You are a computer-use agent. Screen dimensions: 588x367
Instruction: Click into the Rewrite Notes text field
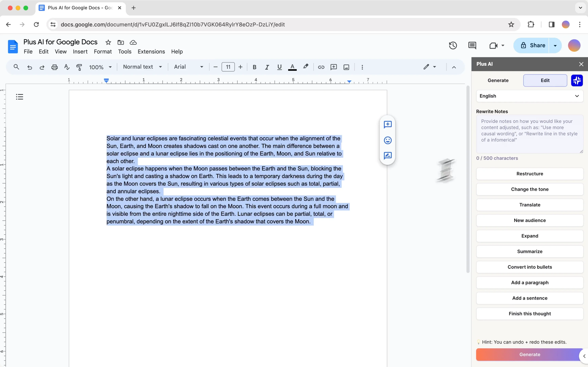(x=529, y=134)
